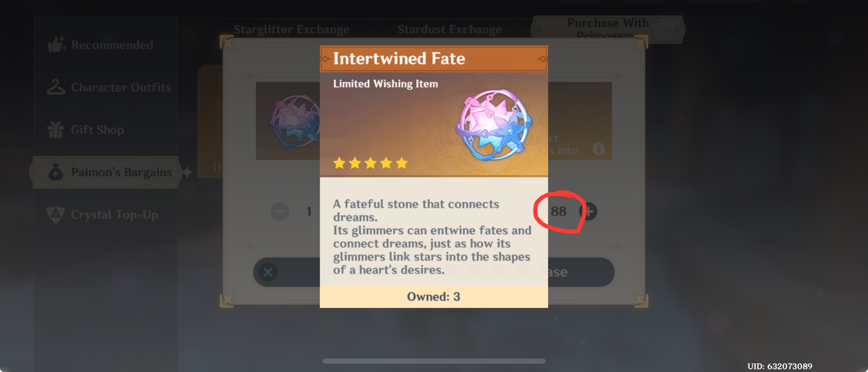The image size is (868, 372).
Task: Click the Paimon's Bargains pouch icon
Action: point(56,172)
